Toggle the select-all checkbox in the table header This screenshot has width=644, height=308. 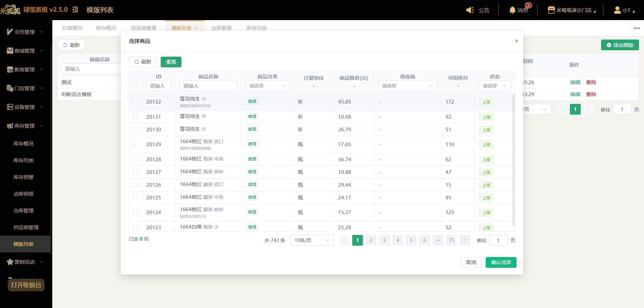(135, 82)
